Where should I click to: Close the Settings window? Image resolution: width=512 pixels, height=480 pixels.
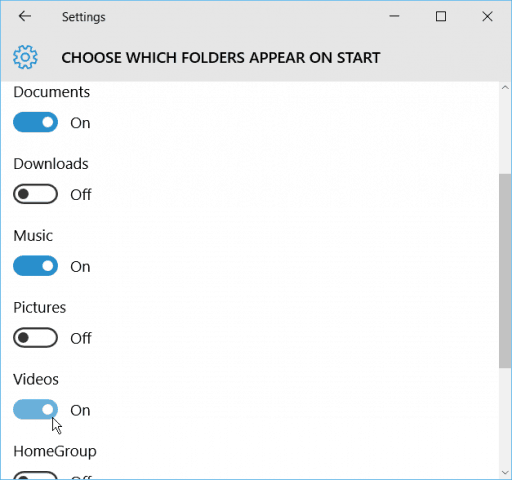(x=487, y=16)
